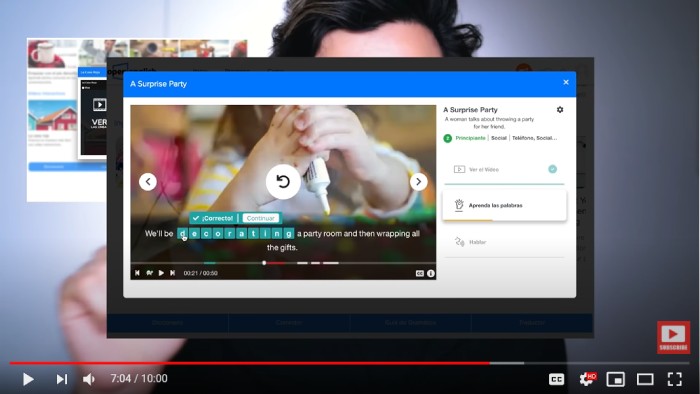Image resolution: width=700 pixels, height=394 pixels.
Task: Click the Continuar button
Action: [261, 218]
